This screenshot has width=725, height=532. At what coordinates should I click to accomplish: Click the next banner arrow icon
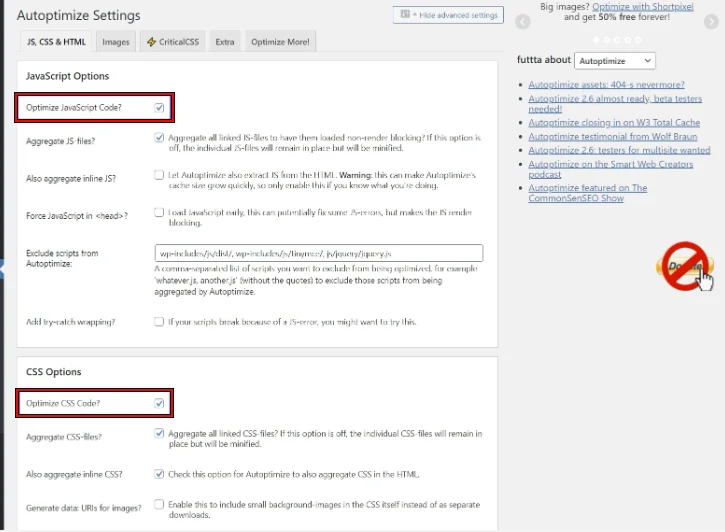tap(711, 21)
